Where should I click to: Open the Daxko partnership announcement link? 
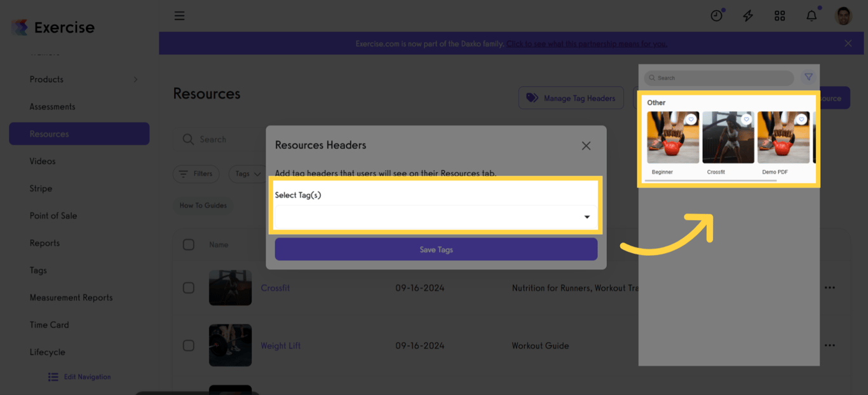click(587, 43)
